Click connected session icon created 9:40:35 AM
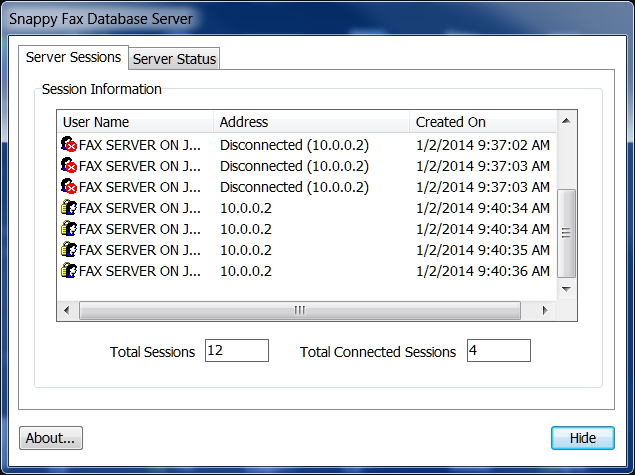The width and height of the screenshot is (635, 475). click(x=69, y=250)
